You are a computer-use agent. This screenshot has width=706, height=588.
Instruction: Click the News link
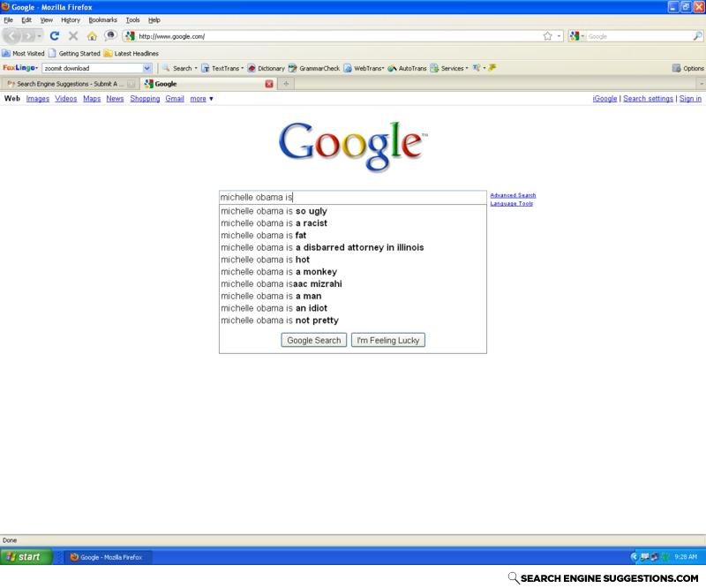tap(115, 99)
